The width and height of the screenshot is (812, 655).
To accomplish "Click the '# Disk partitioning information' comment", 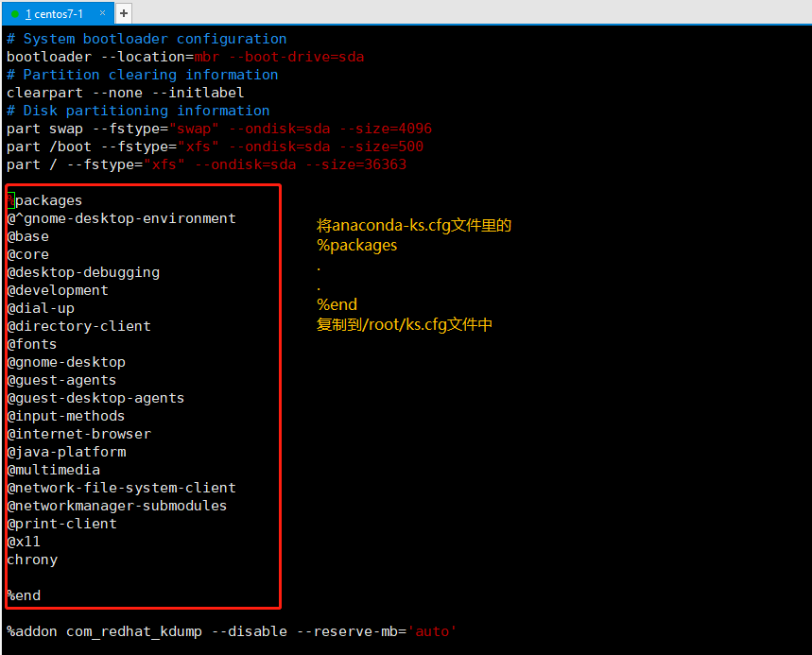I will [x=138, y=111].
